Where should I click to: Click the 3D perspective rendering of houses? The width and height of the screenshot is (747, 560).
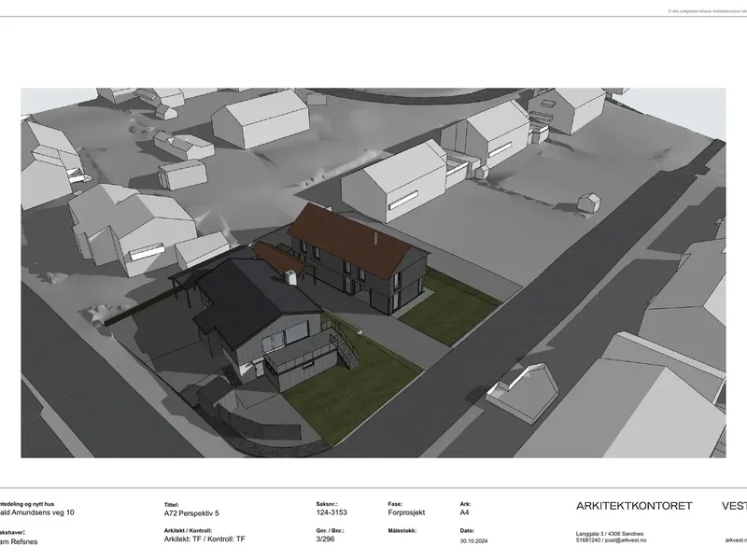click(x=373, y=273)
